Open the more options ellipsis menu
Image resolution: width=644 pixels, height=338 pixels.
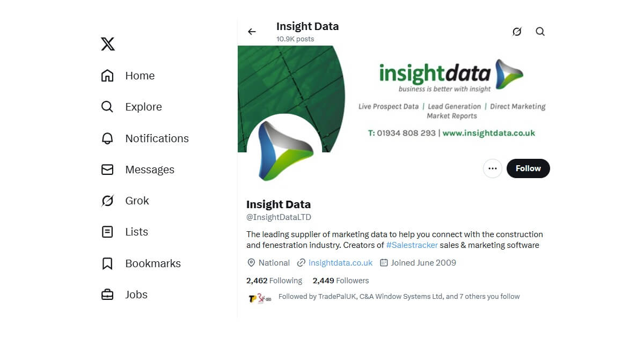(x=492, y=168)
